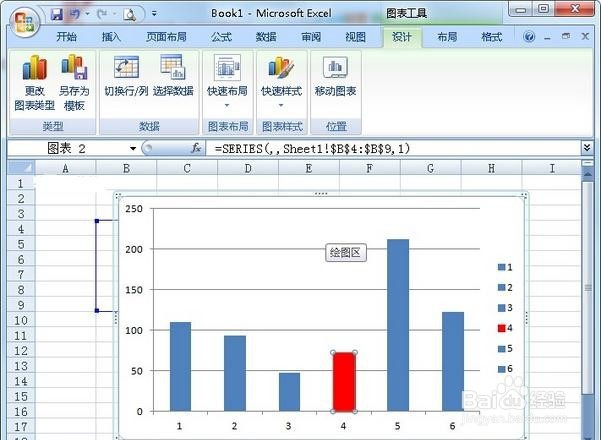Click the name box showing 图表 2
Image resolution: width=601 pixels, height=440 pixels.
68,148
